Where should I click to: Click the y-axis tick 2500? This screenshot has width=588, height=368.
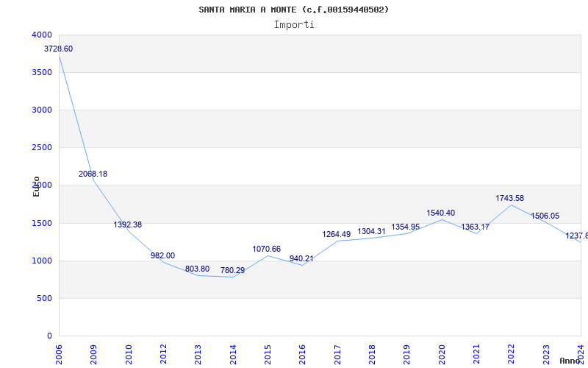[43, 148]
